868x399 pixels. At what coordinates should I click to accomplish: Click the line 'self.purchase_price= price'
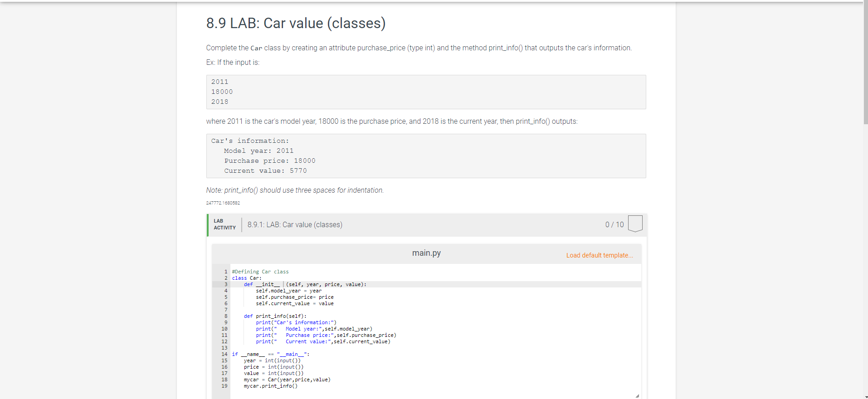click(x=294, y=297)
